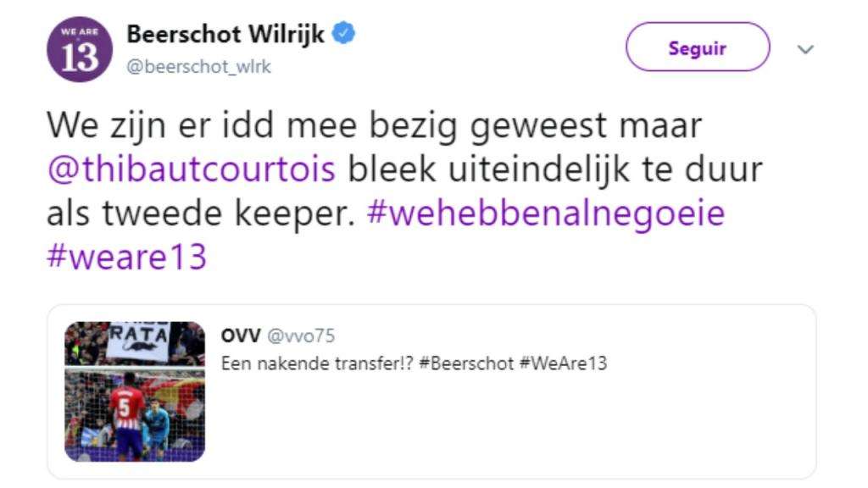Open the @thibautcourtois mention
The width and height of the screenshot is (868, 488).
(192, 169)
